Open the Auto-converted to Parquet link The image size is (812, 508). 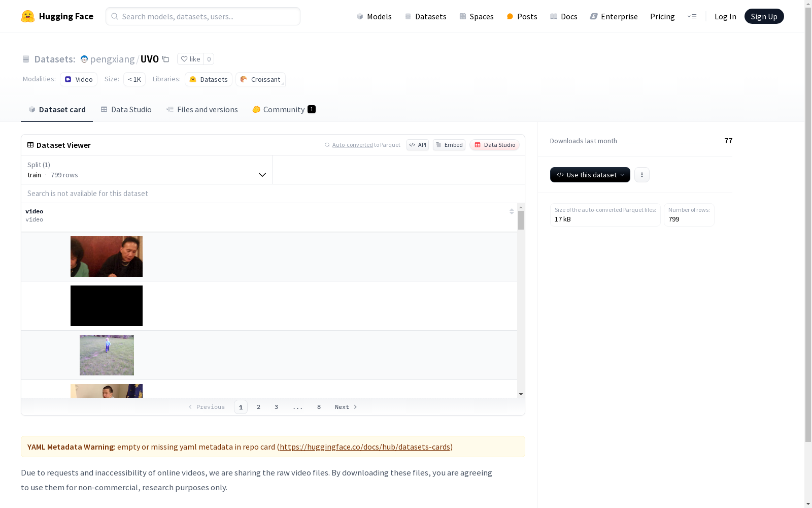pyautogui.click(x=352, y=145)
